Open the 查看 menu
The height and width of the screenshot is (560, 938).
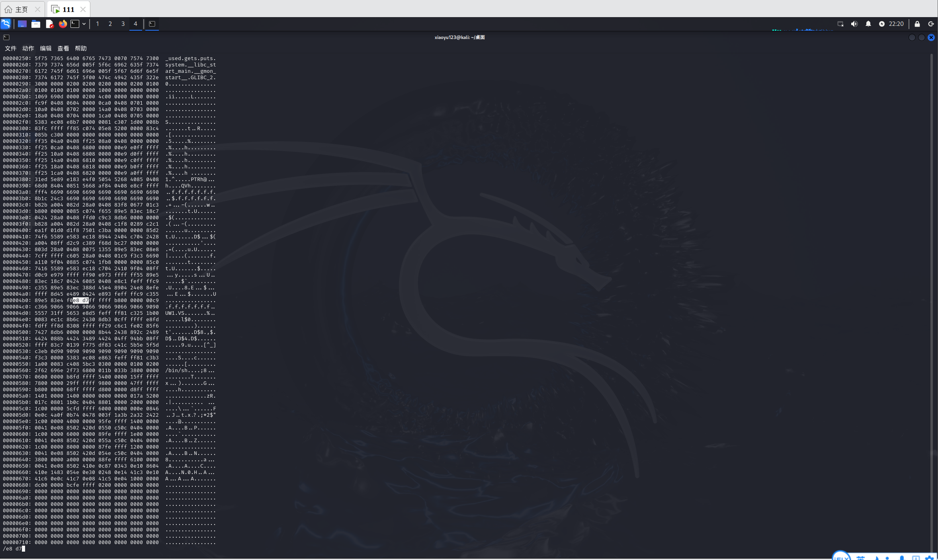pos(63,48)
